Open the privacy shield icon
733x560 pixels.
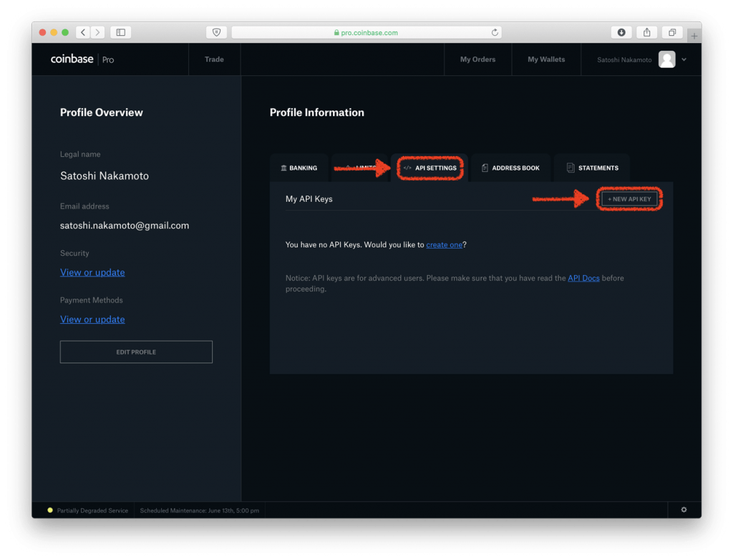pyautogui.click(x=216, y=32)
